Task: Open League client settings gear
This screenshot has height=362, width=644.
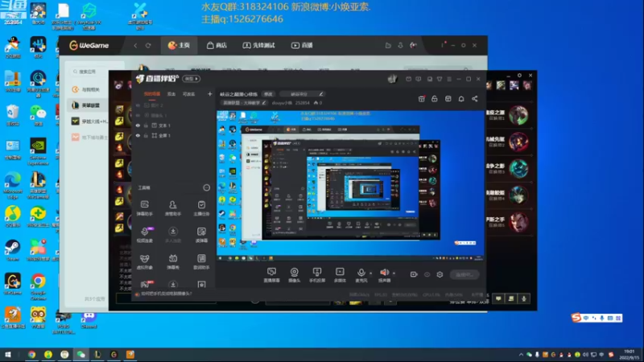Action: coord(519,76)
